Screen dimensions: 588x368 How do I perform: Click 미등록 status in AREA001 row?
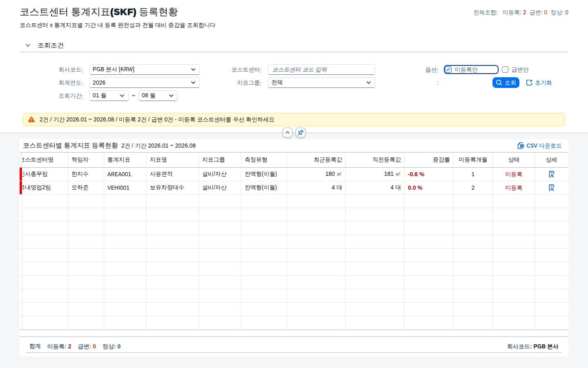click(514, 174)
